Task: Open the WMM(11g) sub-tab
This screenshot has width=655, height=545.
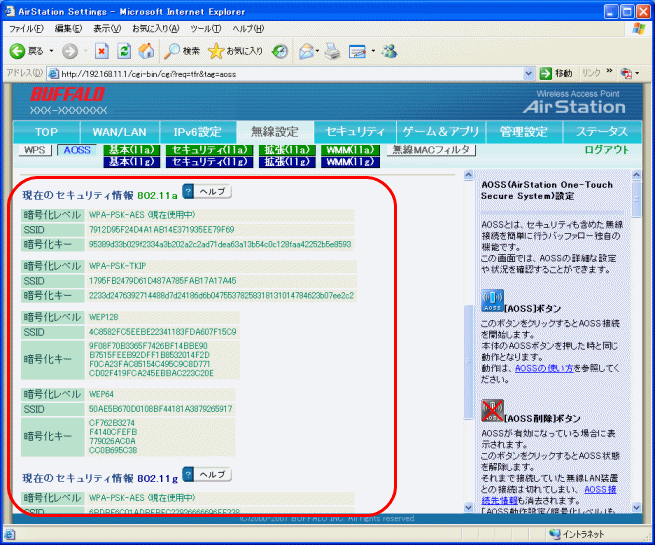Action: click(350, 162)
